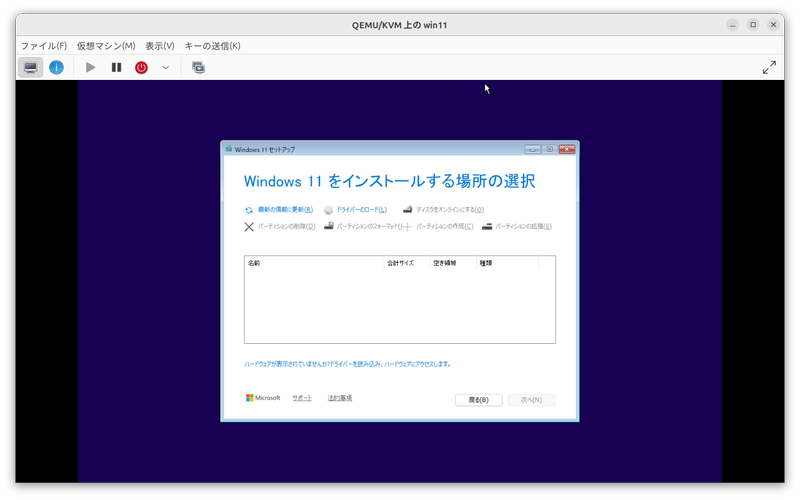Image resolution: width=800 pixels, height=500 pixels.
Task: Click the Microsoft logo
Action: pyautogui.click(x=263, y=398)
